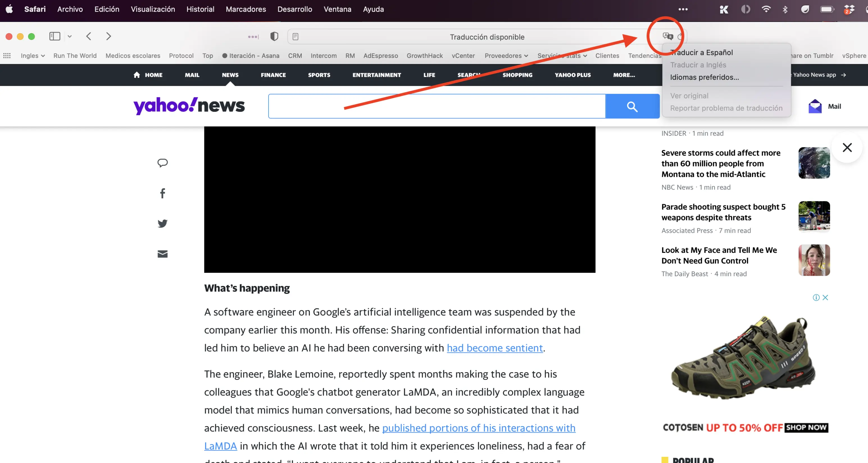Click the page reload icon

click(680, 36)
